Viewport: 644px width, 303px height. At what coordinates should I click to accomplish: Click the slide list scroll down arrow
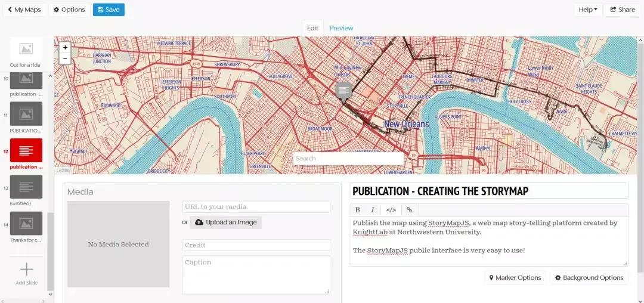tap(51, 294)
